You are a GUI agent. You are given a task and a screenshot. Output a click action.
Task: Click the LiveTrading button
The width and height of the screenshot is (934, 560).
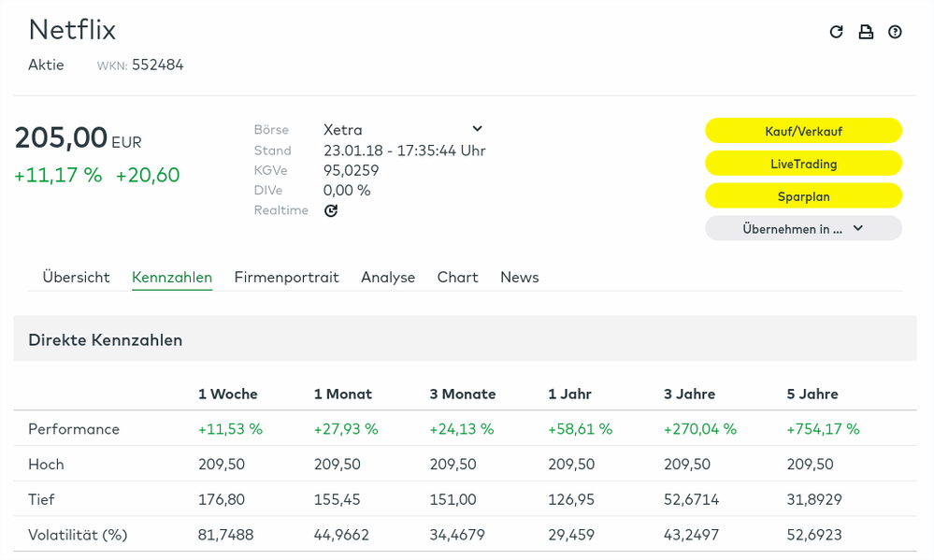pyautogui.click(x=803, y=164)
